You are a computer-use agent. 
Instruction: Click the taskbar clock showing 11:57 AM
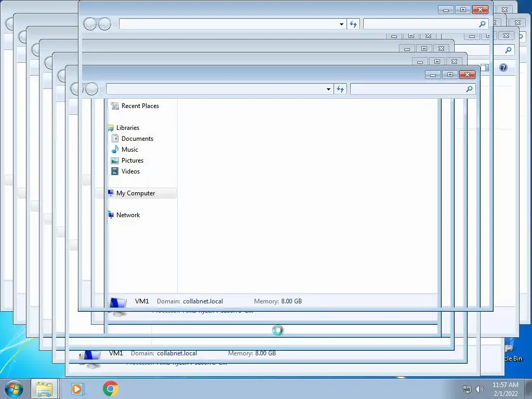[x=506, y=389]
